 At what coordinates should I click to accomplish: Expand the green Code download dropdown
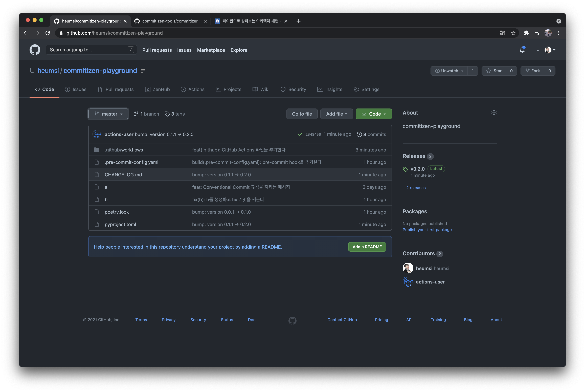(374, 114)
